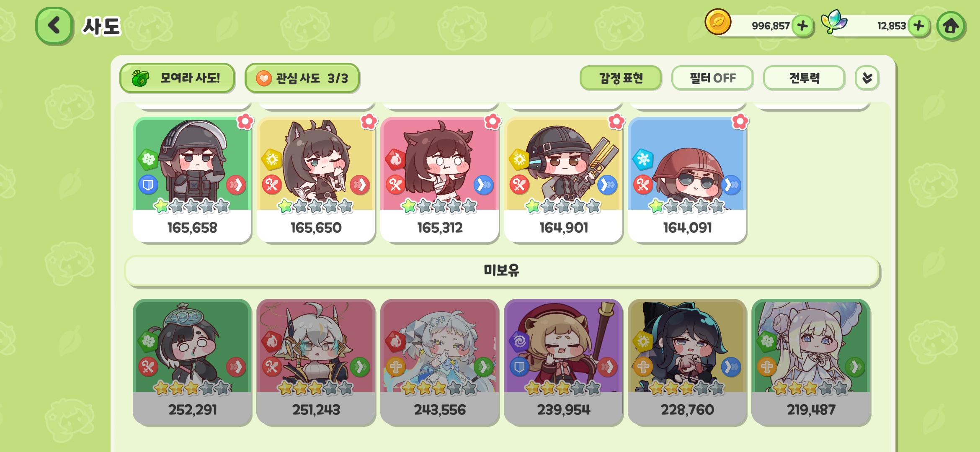The width and height of the screenshot is (980, 452).
Task: Select pink cat-eared card with 165,312 power
Action: pos(440,180)
